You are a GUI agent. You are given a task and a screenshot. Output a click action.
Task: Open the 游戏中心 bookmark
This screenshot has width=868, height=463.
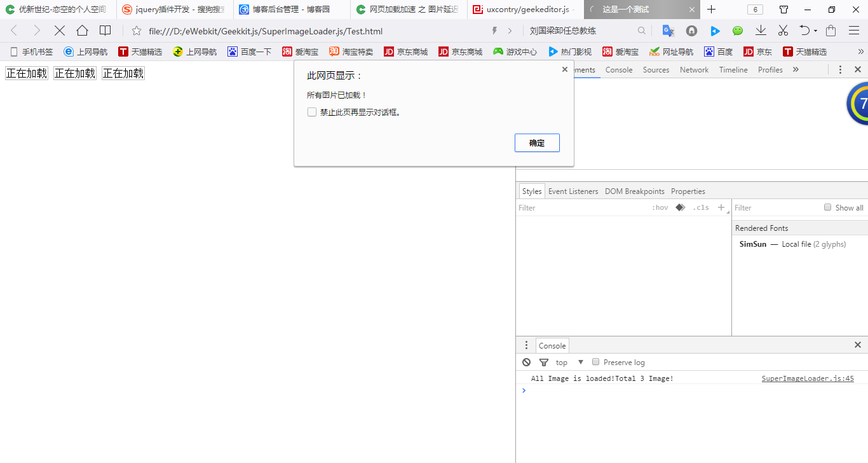point(515,52)
